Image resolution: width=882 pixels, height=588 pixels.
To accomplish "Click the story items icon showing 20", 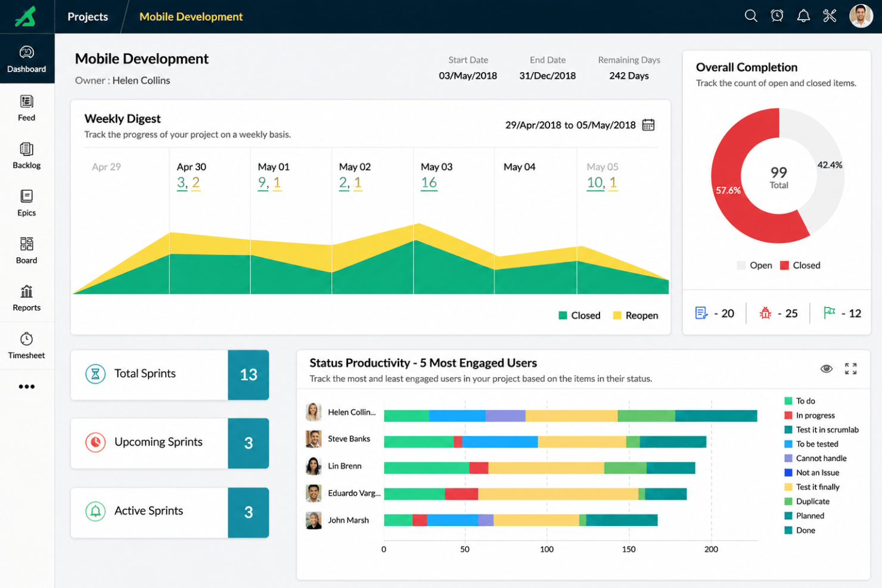I will [701, 313].
